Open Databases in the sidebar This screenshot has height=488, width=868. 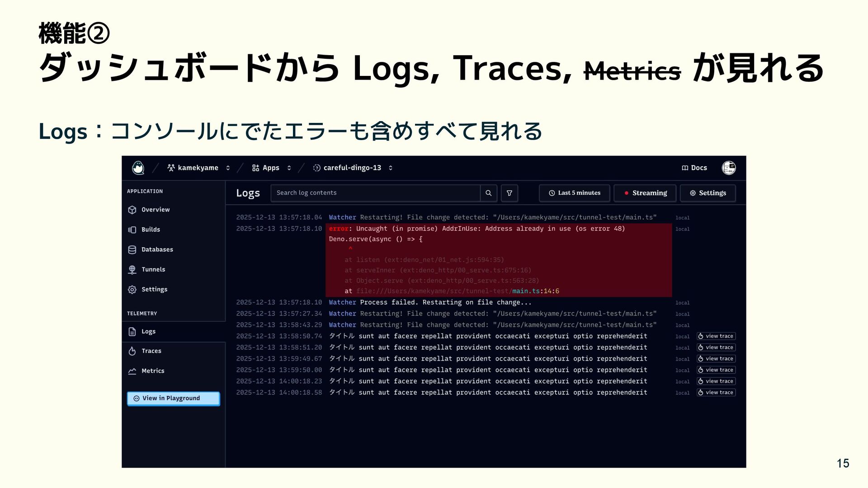tap(156, 249)
